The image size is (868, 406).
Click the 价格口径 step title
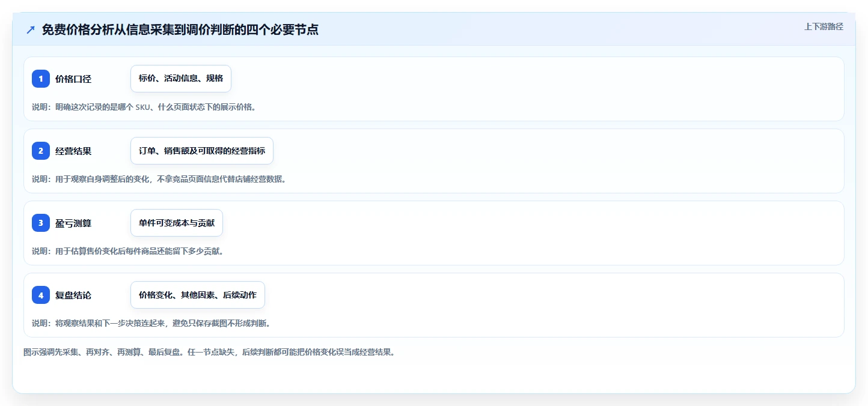pyautogui.click(x=73, y=79)
